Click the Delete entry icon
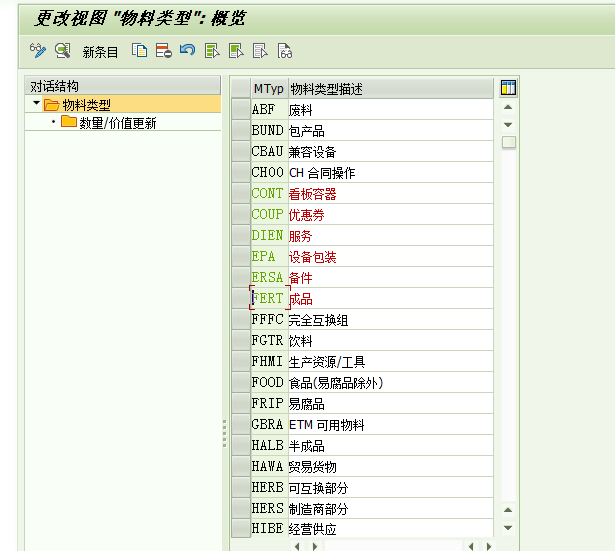615x551 pixels. click(163, 51)
